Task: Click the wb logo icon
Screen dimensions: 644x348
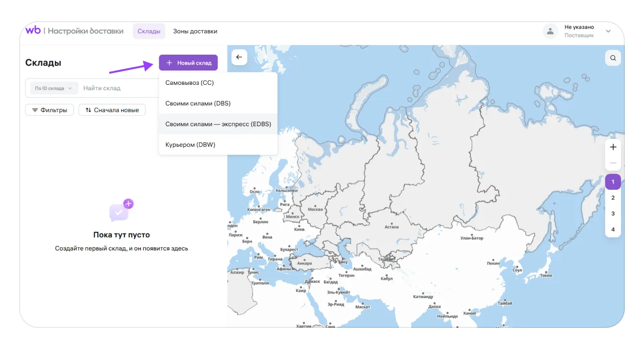Action: point(33,31)
